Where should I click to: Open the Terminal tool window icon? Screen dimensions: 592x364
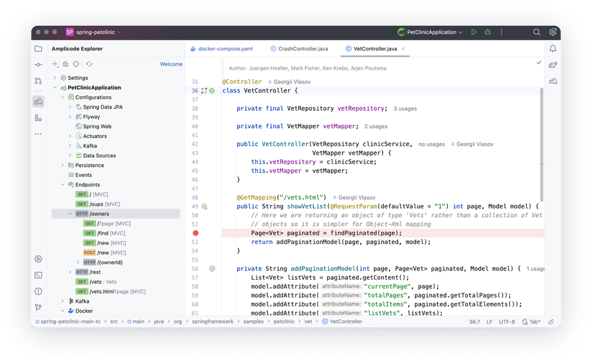pos(39,275)
